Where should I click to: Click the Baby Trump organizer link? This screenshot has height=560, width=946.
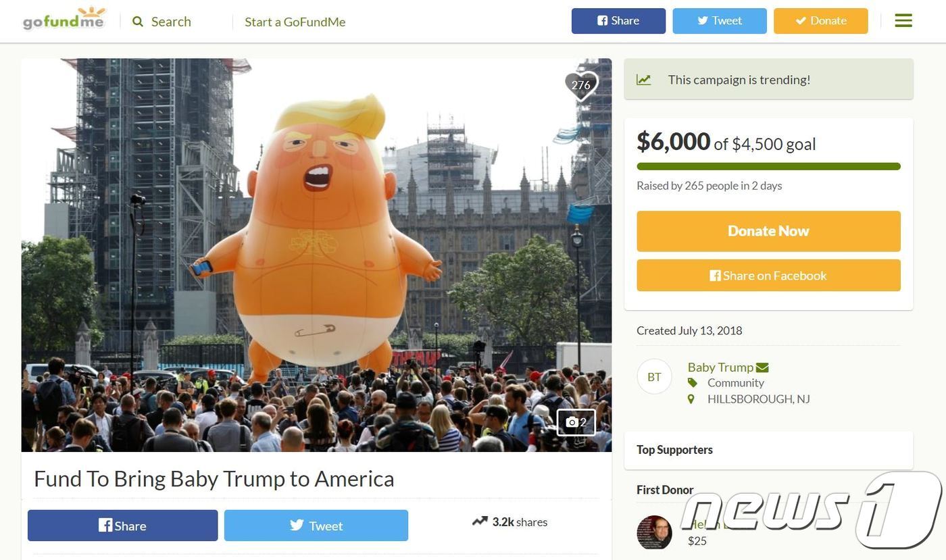click(720, 367)
